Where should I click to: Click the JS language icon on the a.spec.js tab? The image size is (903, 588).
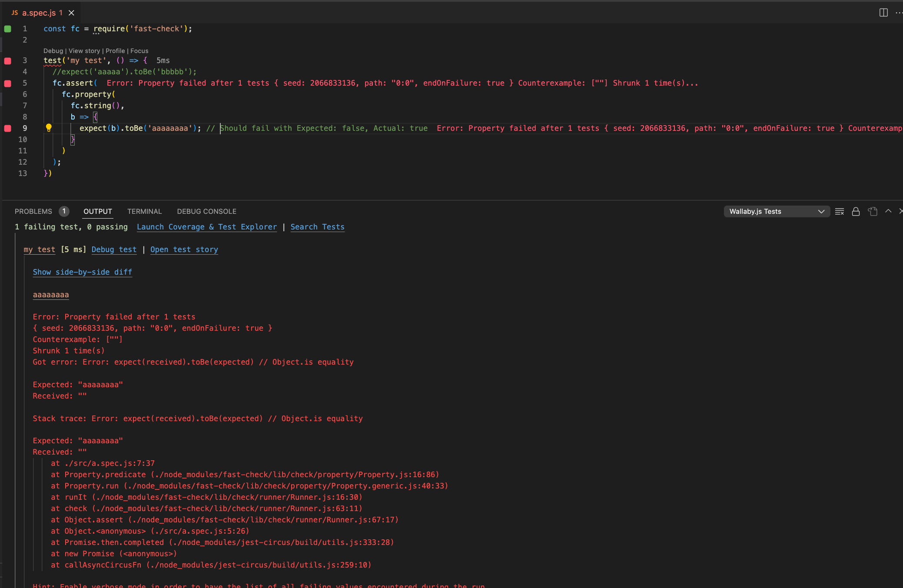[x=14, y=13]
